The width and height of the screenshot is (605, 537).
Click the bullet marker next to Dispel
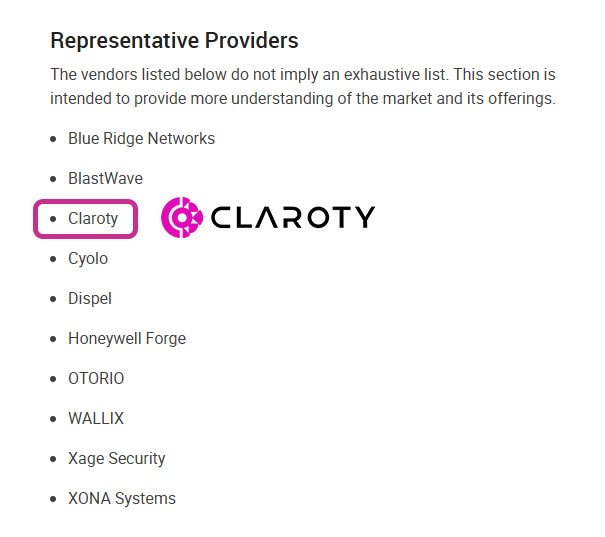54,299
